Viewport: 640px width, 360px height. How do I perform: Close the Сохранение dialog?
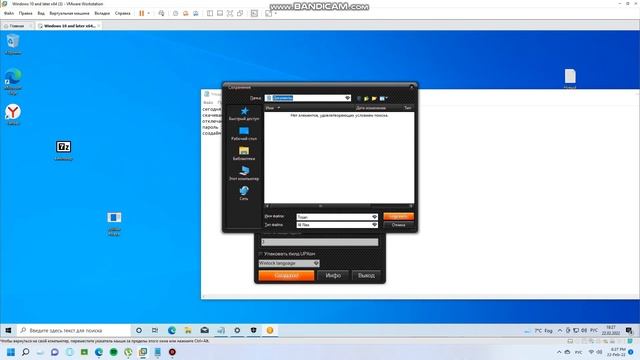[411, 87]
